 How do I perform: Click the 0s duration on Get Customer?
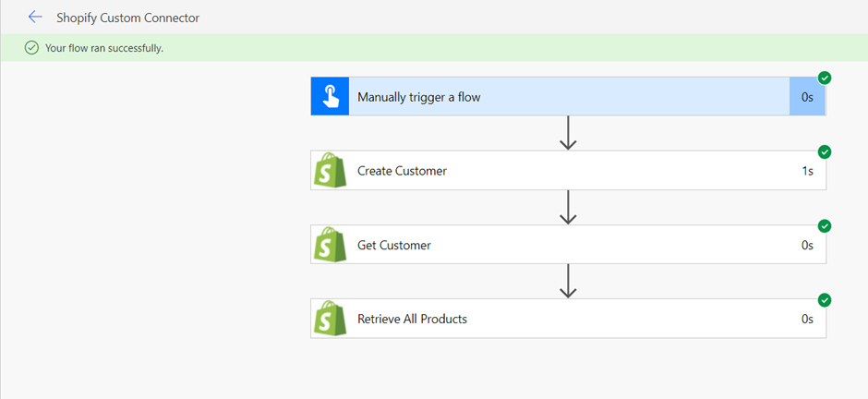pos(807,245)
